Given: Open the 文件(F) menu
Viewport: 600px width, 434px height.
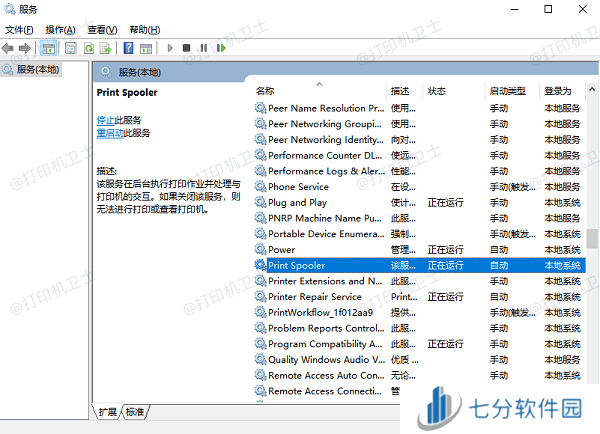Looking at the screenshot, I should tap(20, 30).
